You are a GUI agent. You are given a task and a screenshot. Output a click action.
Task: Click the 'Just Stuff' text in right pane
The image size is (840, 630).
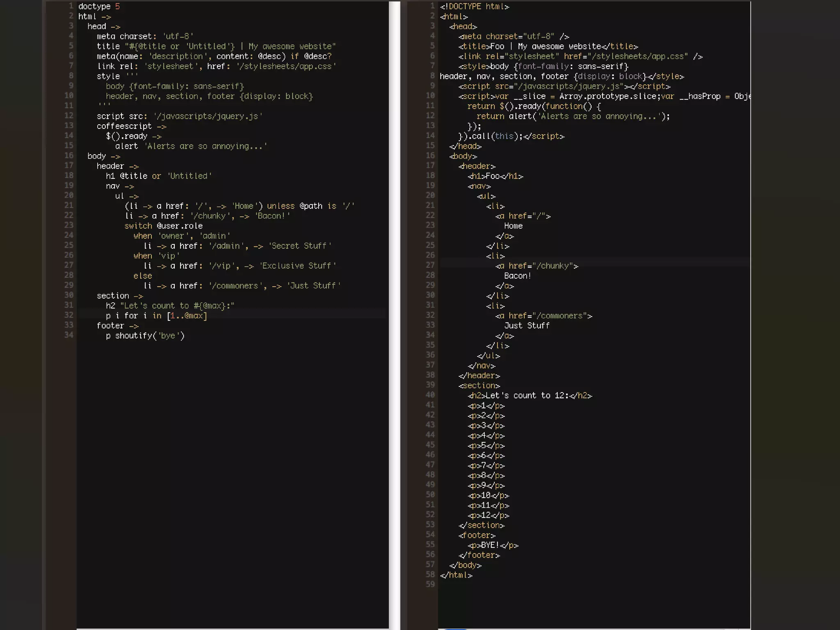527,326
